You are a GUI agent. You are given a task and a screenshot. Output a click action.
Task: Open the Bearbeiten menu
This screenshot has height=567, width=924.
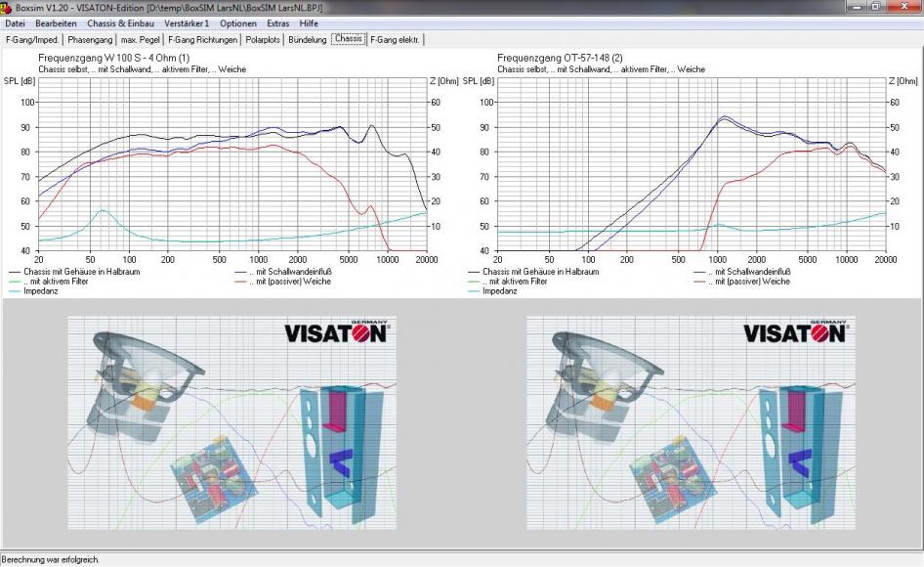click(56, 23)
